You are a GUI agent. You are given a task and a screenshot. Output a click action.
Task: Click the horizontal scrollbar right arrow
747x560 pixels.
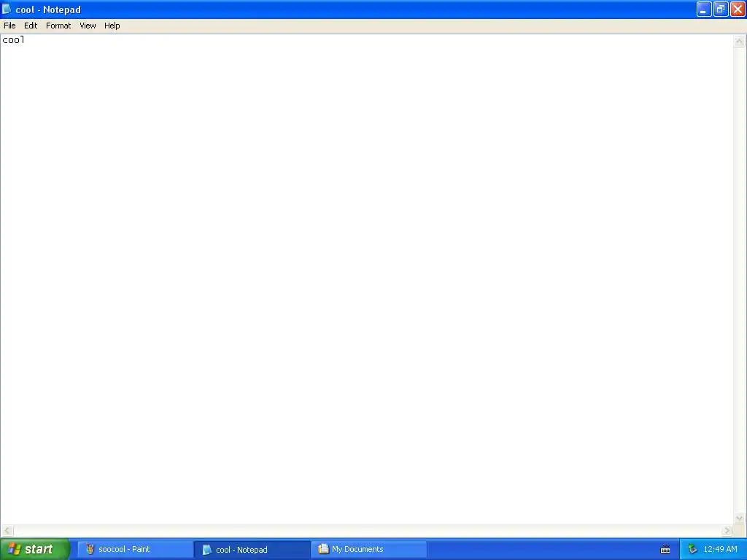coord(727,531)
